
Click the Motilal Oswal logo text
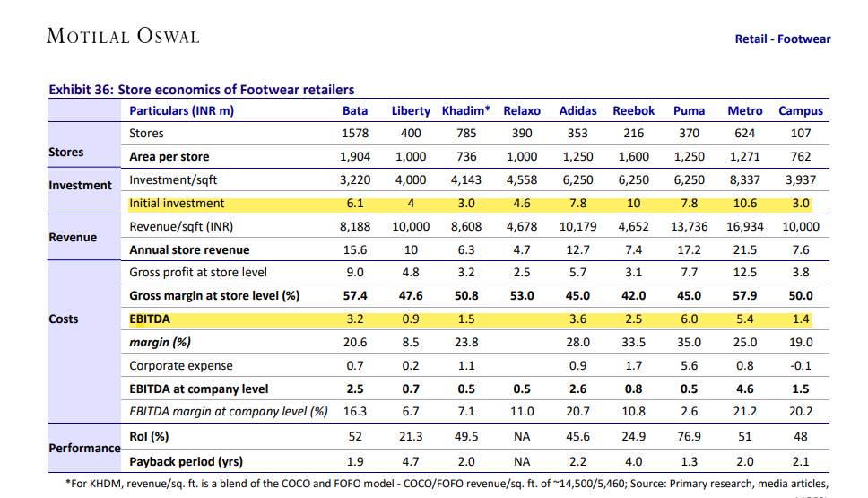point(123,36)
